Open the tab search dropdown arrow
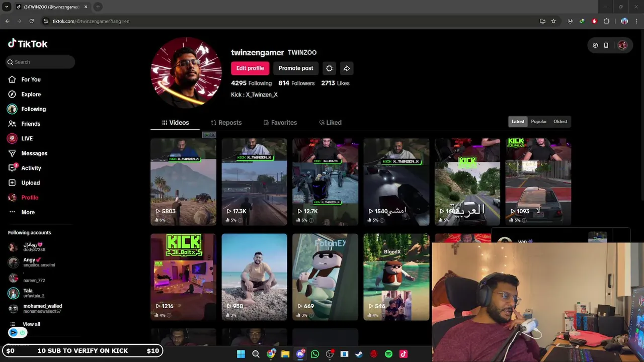Image resolution: width=644 pixels, height=362 pixels. coord(7,7)
